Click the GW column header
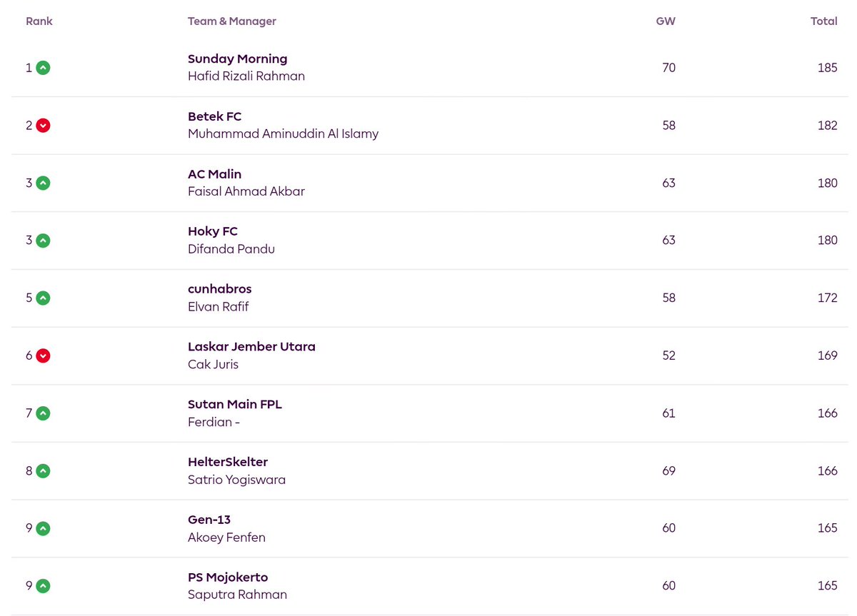Screen dimensions: 857x616 point(666,21)
